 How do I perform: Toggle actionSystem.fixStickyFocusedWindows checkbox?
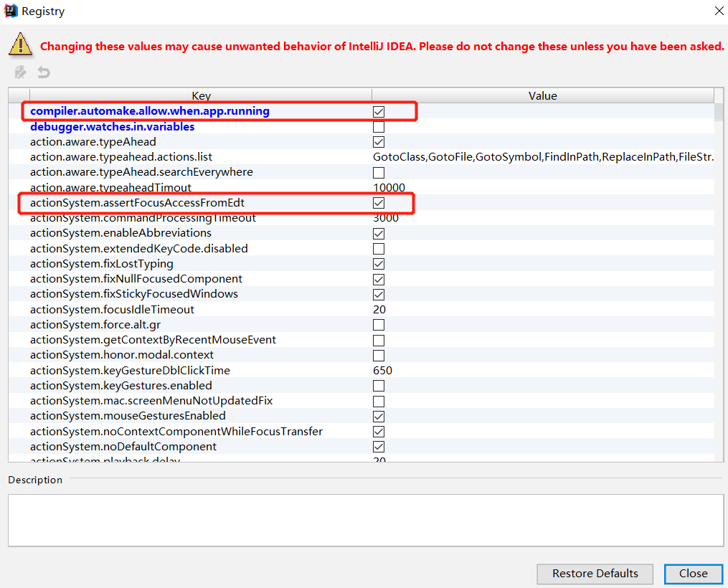(x=379, y=295)
